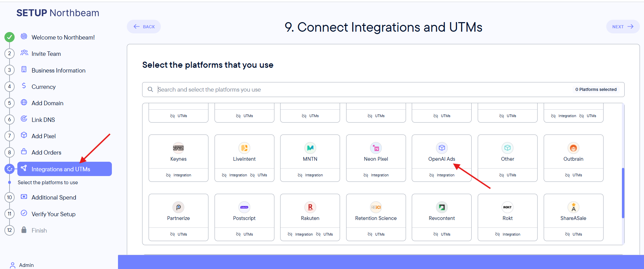Screen dimensions: 644x269
Task: Select the Partnerize platform logo
Action: (179, 207)
